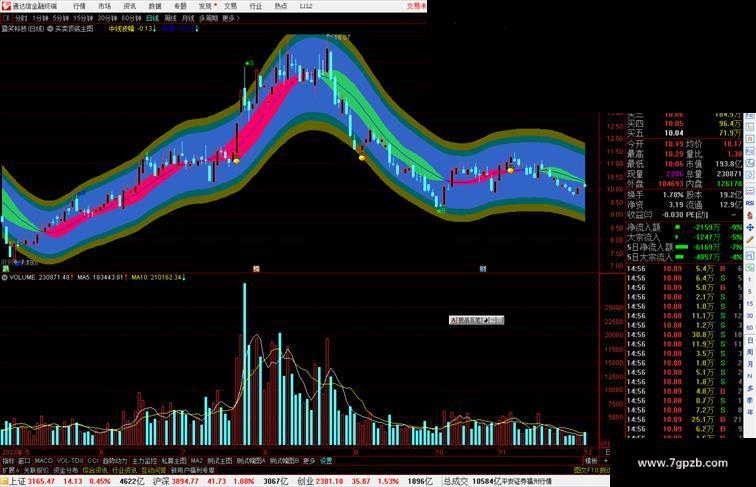Click the 沪深 index in the status bar

click(161, 481)
